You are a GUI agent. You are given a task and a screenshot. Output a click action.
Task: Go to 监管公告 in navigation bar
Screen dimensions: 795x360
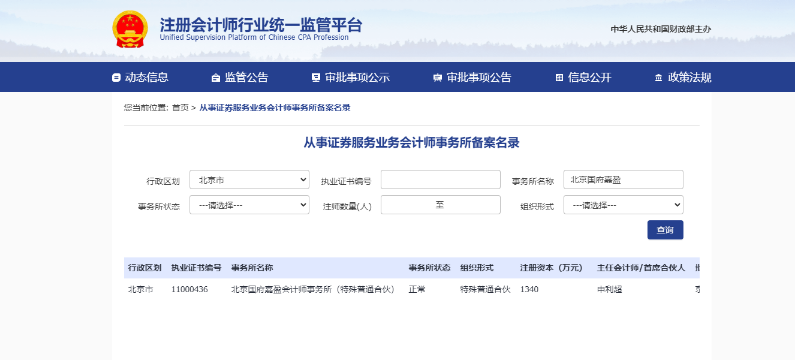[240, 78]
